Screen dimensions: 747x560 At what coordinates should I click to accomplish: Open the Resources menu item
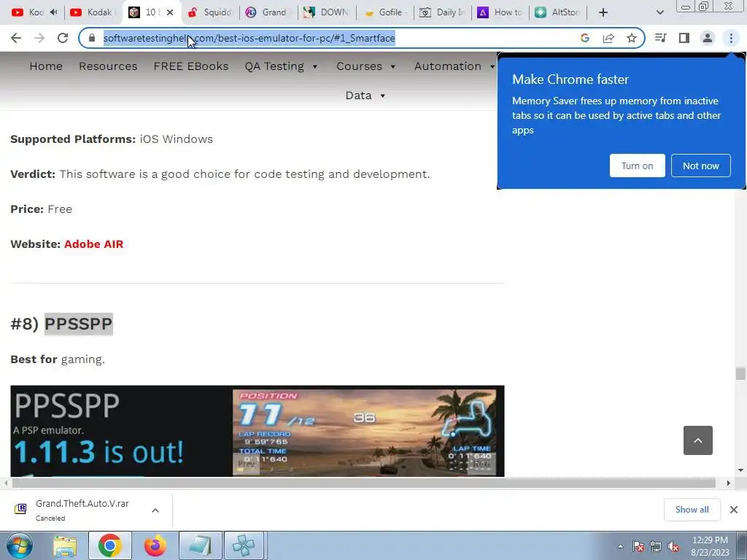pyautogui.click(x=108, y=66)
